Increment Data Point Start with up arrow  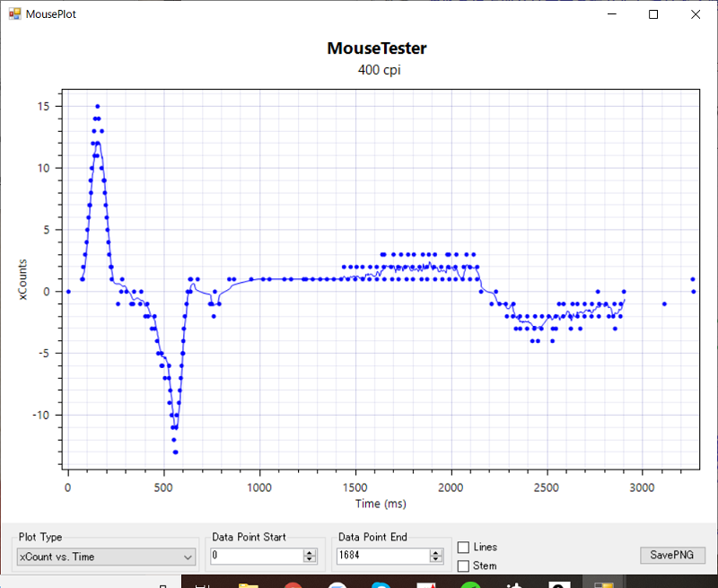(x=310, y=553)
